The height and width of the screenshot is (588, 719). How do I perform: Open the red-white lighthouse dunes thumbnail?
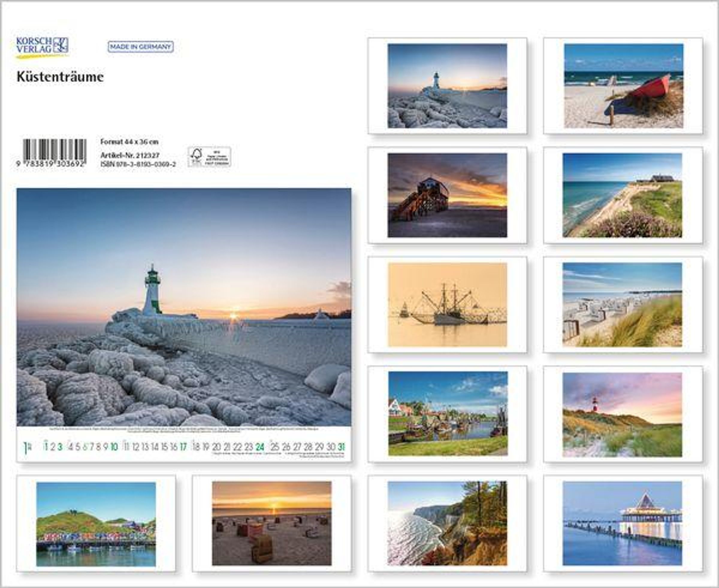623,414
